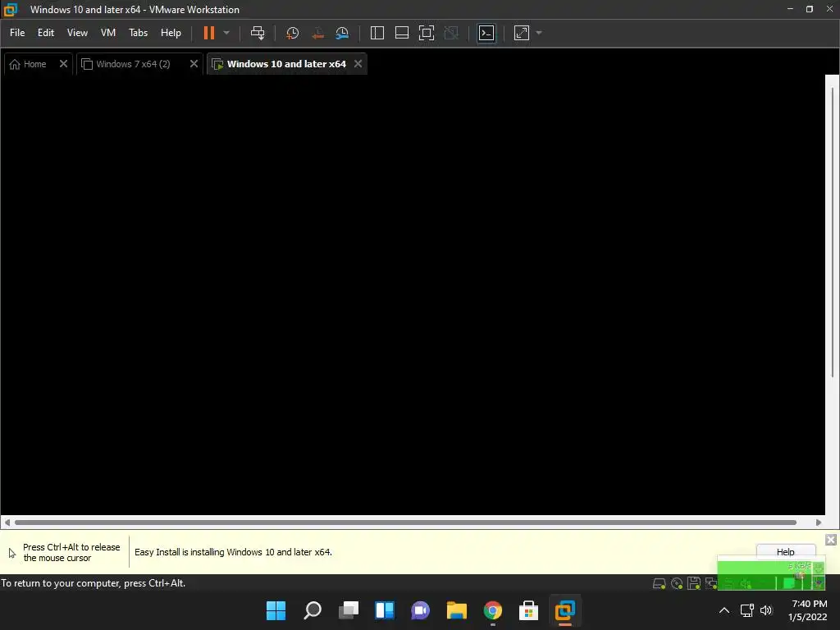Close the Windows 7 x64 (2) tab
The height and width of the screenshot is (630, 840).
click(x=194, y=64)
